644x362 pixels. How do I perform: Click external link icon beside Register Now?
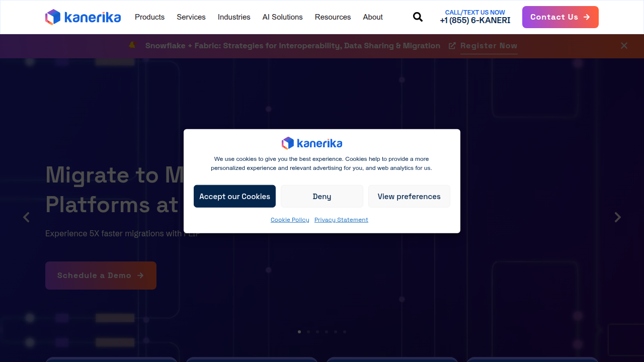(x=452, y=46)
